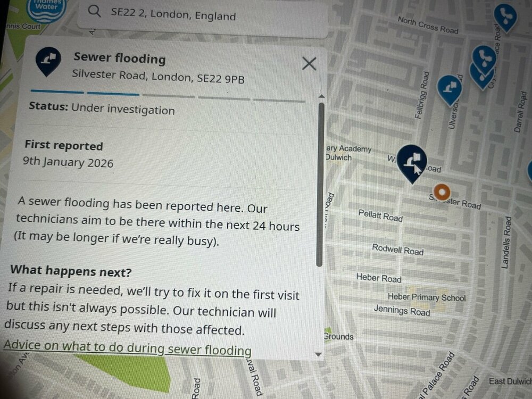Click the Rodwell Road map label

coord(397,250)
